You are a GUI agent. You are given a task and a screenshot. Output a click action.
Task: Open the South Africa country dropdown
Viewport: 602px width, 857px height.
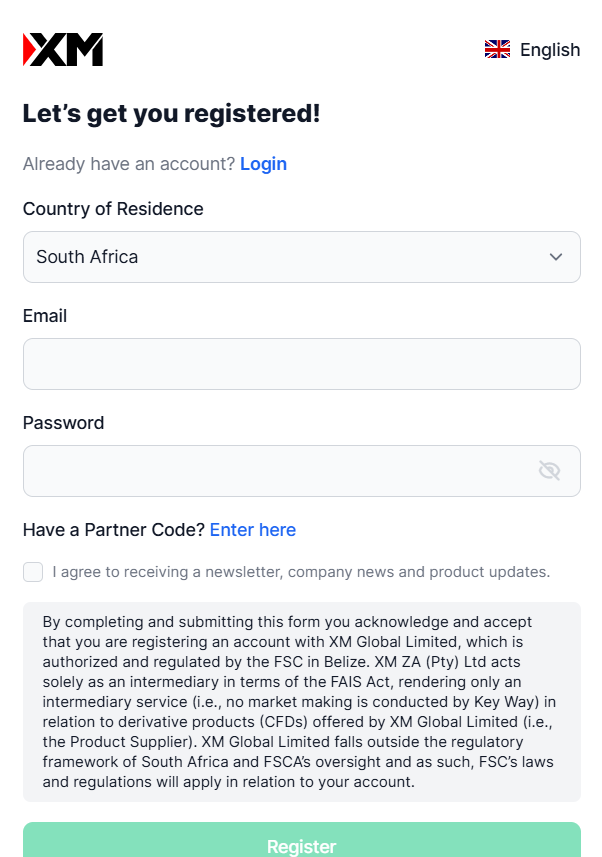[x=301, y=257]
